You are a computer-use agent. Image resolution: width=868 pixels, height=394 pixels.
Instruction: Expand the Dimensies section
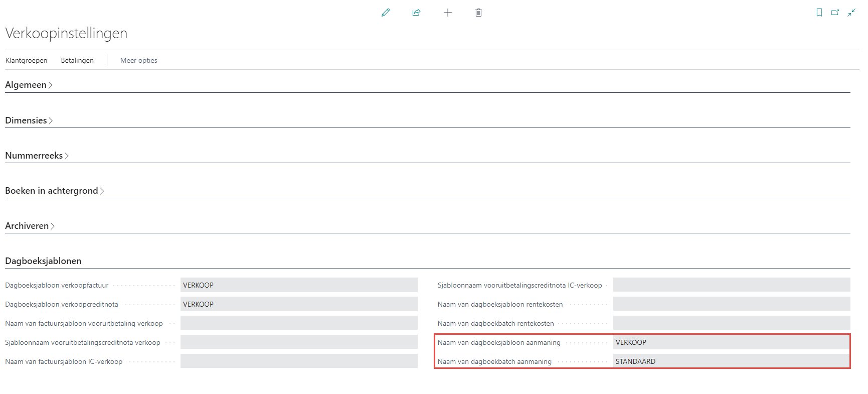(x=29, y=120)
